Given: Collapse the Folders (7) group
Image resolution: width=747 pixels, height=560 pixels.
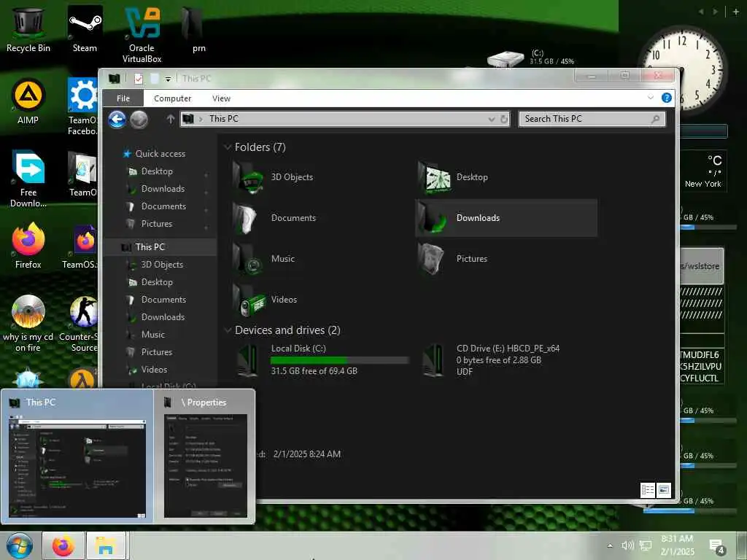Looking at the screenshot, I should click(x=228, y=147).
